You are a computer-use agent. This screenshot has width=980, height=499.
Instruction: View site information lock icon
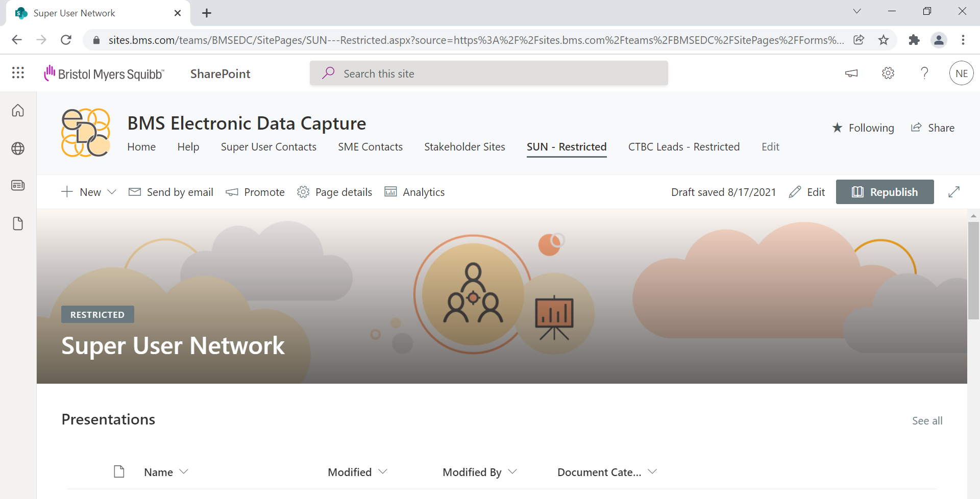[96, 40]
